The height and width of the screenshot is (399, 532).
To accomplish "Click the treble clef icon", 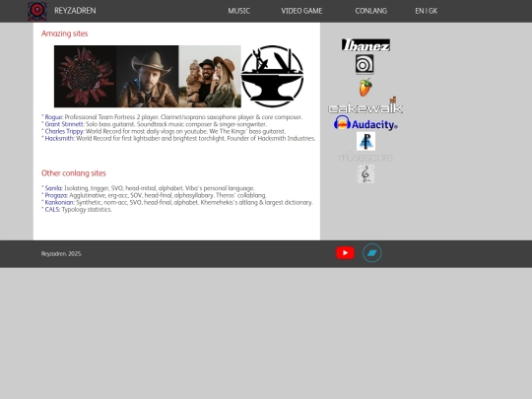I will [x=366, y=173].
